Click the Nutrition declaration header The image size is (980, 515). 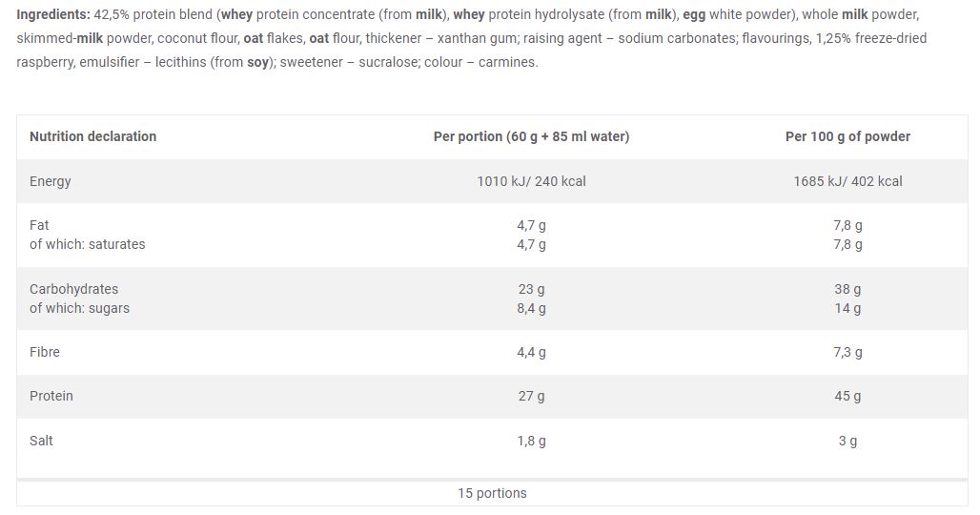[x=93, y=136]
